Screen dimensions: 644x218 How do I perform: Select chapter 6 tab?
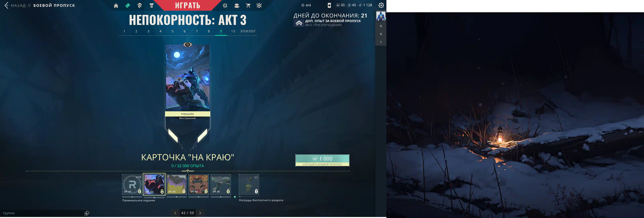[x=185, y=31]
